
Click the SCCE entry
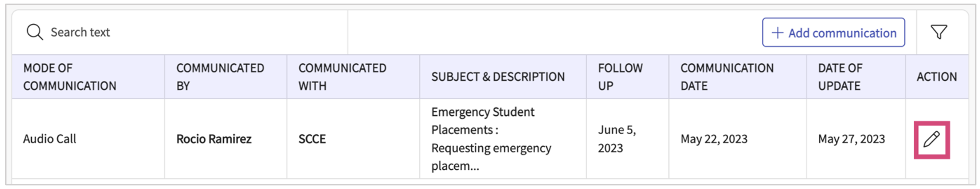pyautogui.click(x=312, y=139)
